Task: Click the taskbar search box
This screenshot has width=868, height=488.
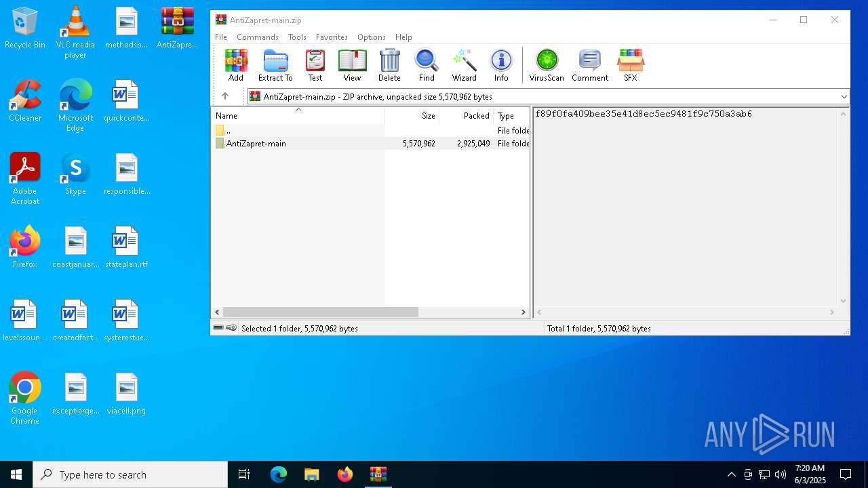Action: tap(130, 474)
